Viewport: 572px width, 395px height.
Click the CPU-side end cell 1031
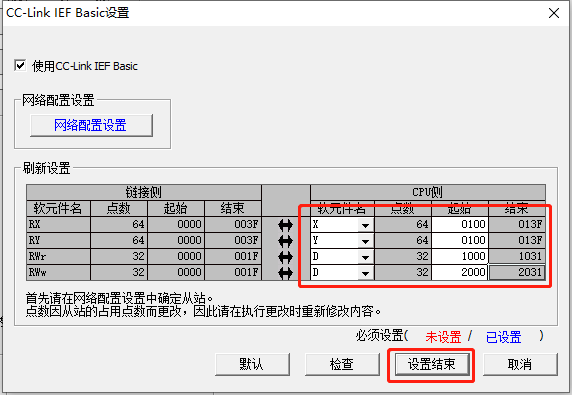[517, 256]
